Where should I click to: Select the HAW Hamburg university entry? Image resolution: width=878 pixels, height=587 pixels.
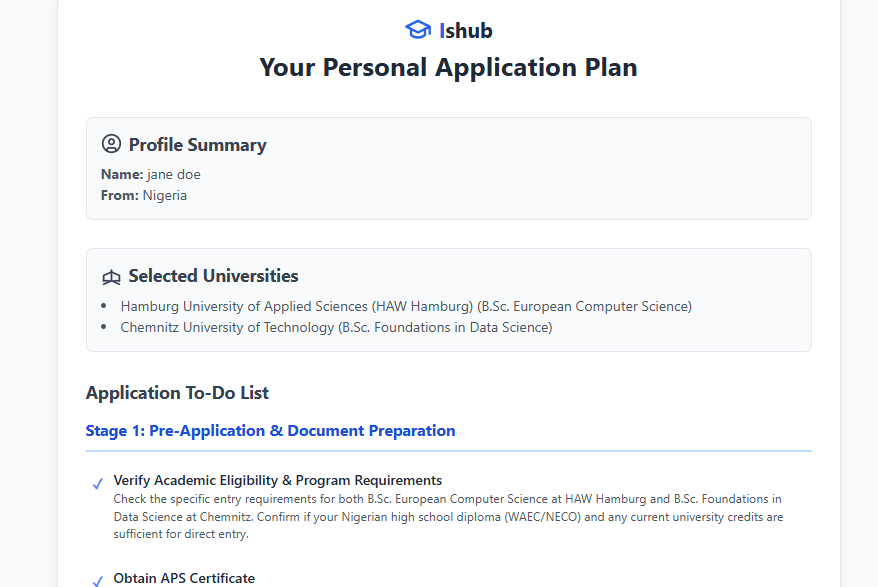click(406, 306)
